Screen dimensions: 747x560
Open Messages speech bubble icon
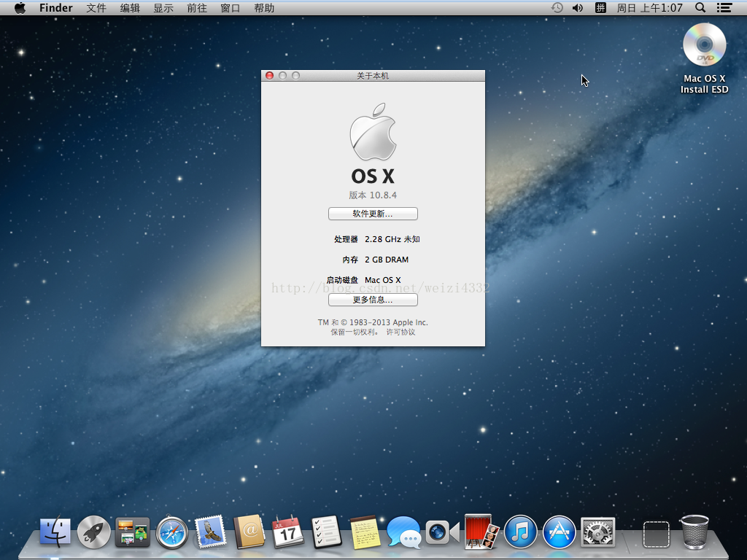(x=403, y=532)
